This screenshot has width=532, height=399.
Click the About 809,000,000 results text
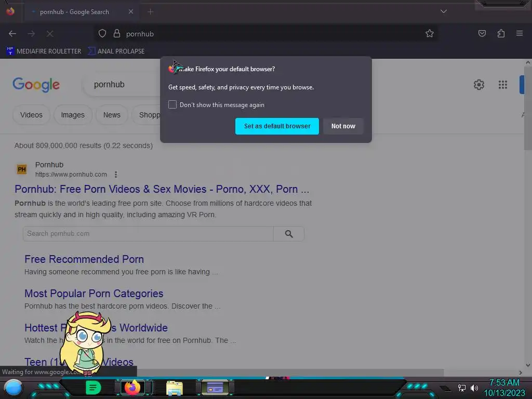(x=84, y=145)
